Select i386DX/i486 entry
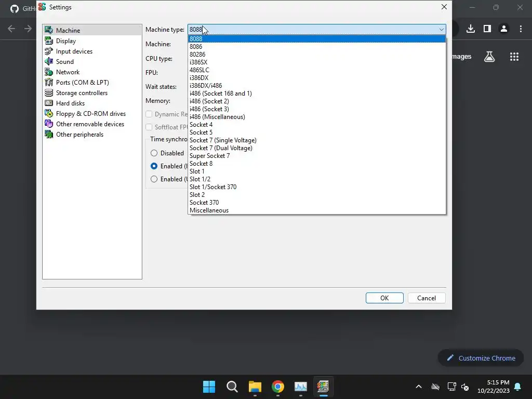The image size is (532, 399). [x=316, y=86]
